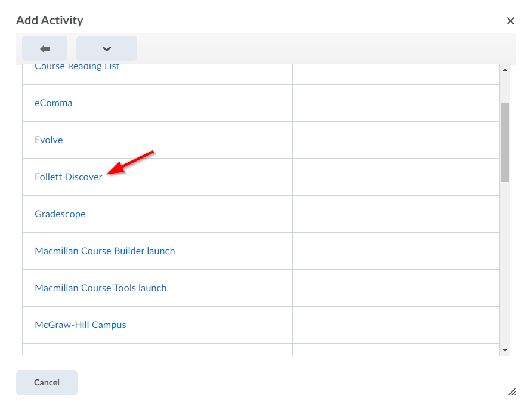Close the Add Activity dialog
The image size is (532, 411).
(x=511, y=21)
